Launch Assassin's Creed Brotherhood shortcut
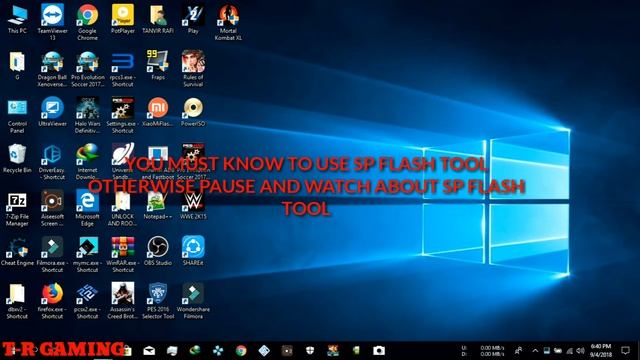Viewport: 640px width, 360px height. click(122, 301)
